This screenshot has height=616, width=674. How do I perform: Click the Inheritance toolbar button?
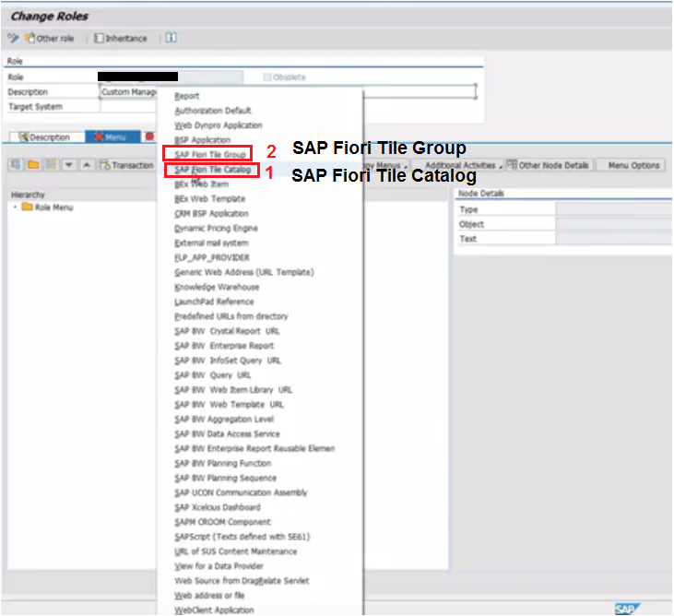click(121, 38)
